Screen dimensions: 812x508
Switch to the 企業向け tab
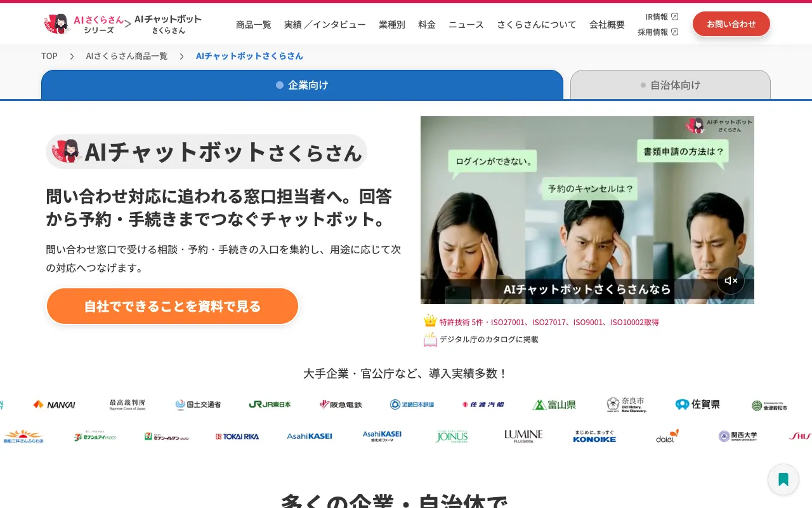click(302, 84)
